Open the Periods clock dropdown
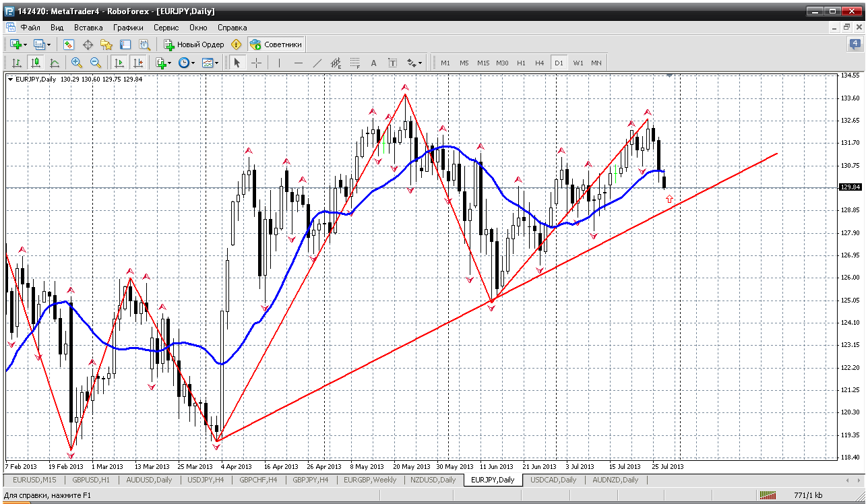868x504 pixels. (x=186, y=63)
